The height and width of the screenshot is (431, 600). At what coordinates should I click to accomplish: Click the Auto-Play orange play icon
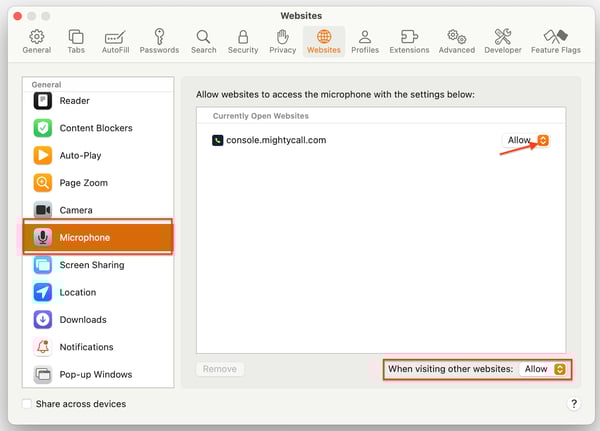tap(42, 155)
